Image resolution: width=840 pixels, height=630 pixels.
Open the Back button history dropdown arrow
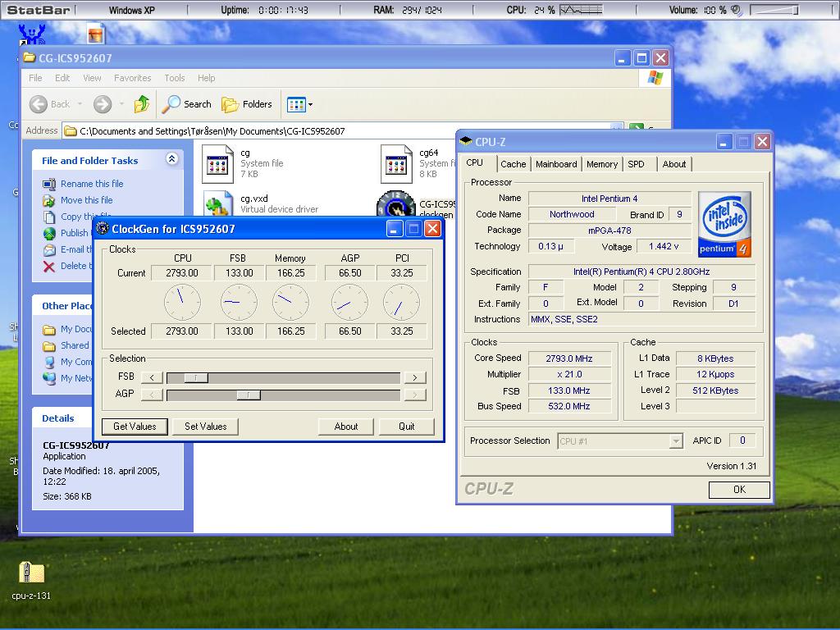click(x=80, y=104)
